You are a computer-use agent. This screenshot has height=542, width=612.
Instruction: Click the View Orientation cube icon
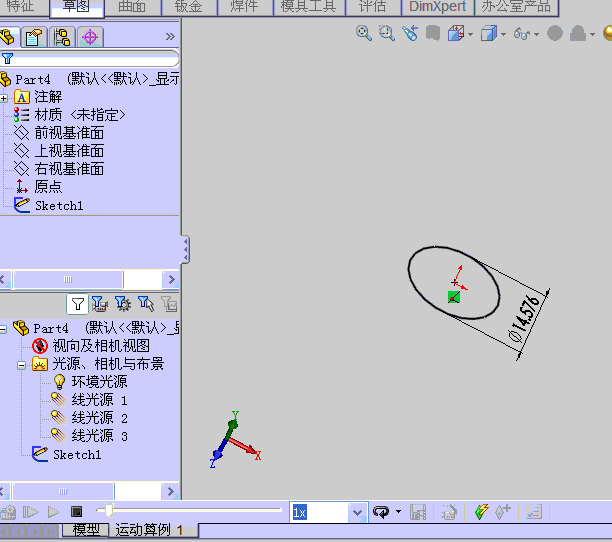(456, 33)
